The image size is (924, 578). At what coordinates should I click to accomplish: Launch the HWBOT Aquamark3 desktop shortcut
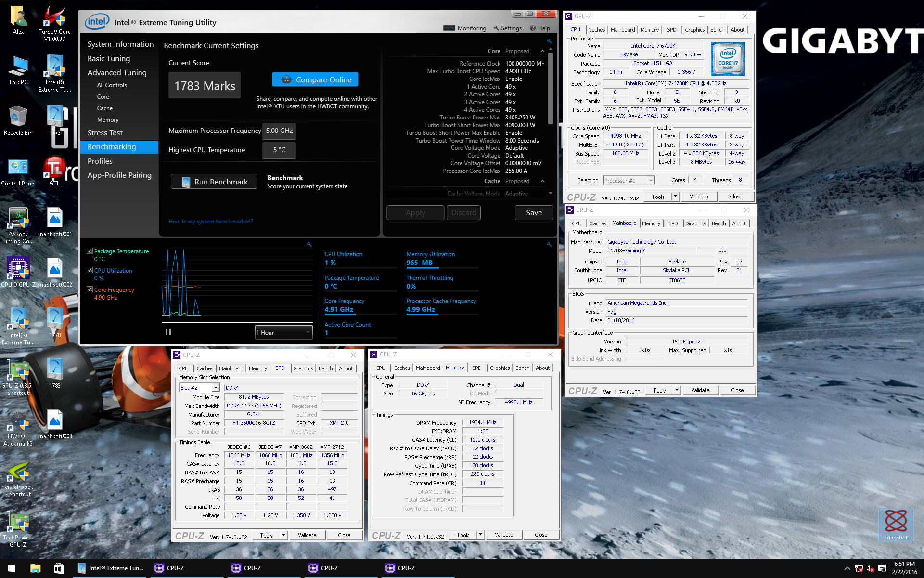pyautogui.click(x=18, y=428)
